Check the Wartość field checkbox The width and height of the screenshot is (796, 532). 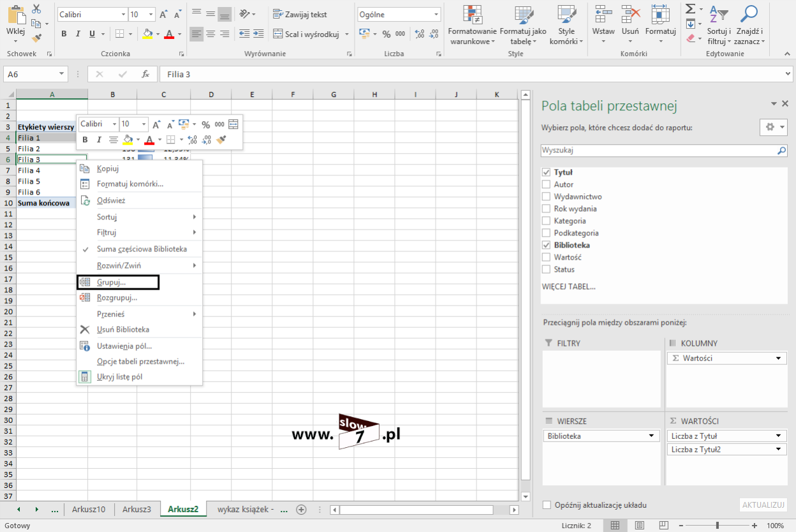546,257
